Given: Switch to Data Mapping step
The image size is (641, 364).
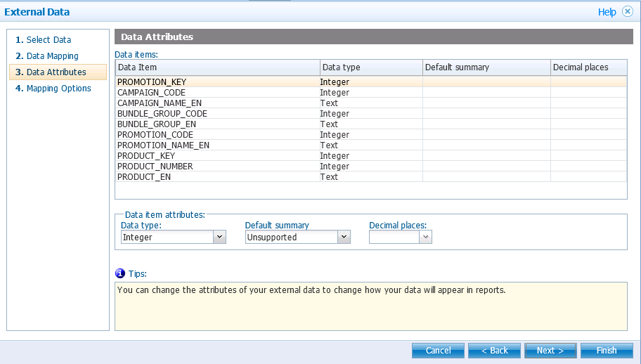Looking at the screenshot, I should pos(47,56).
